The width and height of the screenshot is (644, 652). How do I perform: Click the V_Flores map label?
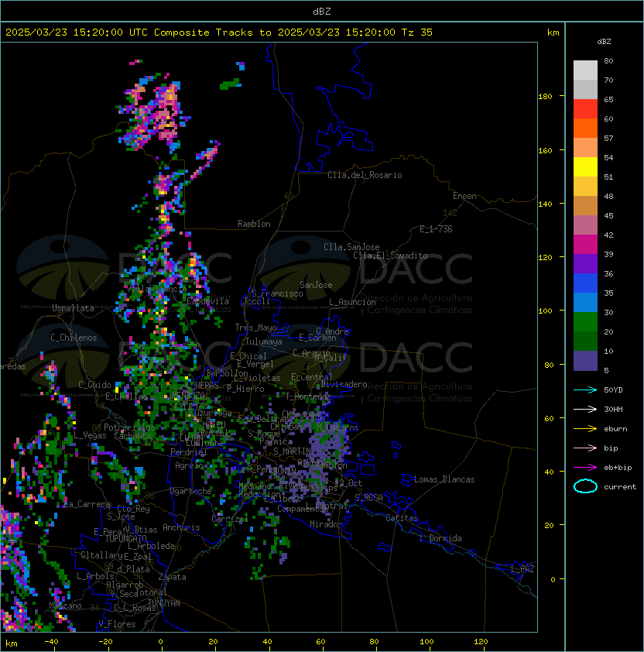click(x=117, y=624)
